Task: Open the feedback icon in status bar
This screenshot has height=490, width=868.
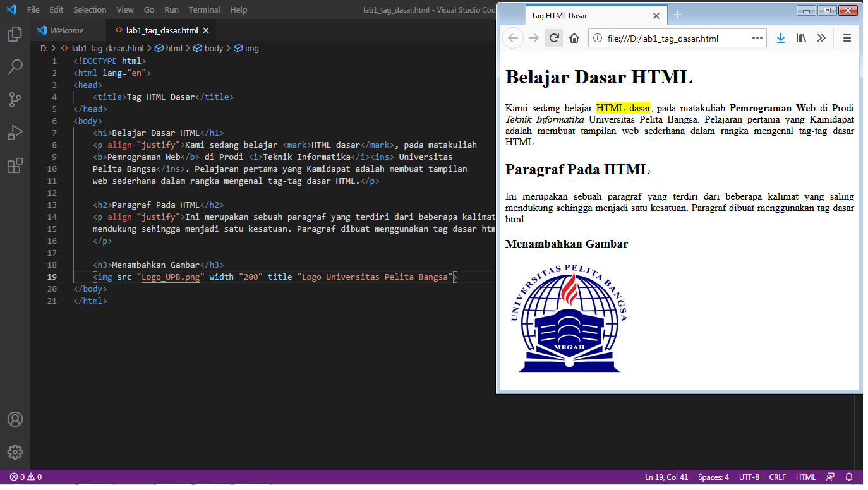Action: click(830, 477)
